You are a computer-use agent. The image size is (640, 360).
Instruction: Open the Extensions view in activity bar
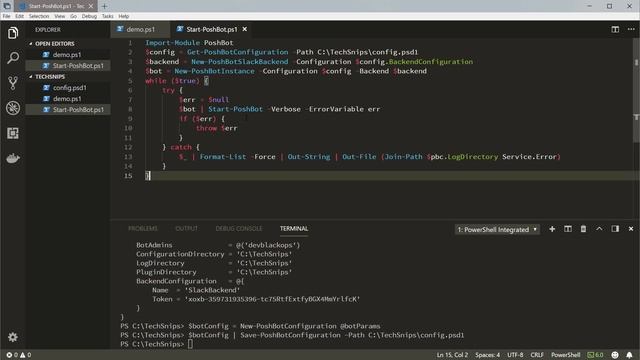tap(13, 133)
